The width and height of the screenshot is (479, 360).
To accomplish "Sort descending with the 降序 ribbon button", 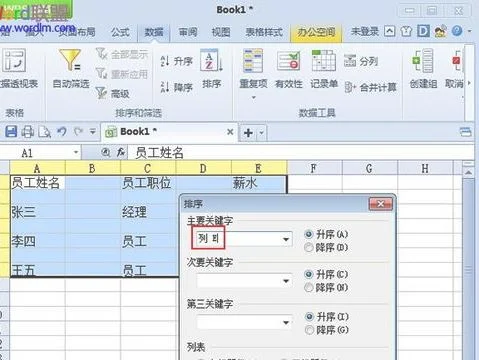I will 177,87.
